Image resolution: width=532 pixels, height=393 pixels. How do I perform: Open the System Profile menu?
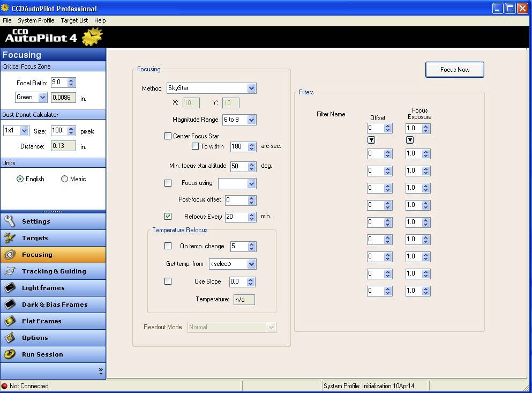click(36, 20)
